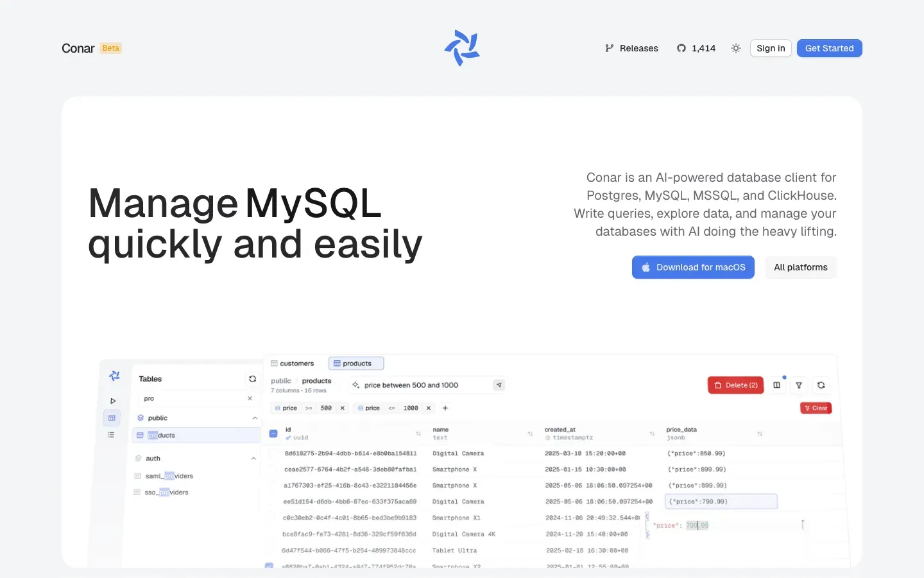Click the 'Smartphone X1' name cell
The image size is (924, 578).
click(456, 518)
